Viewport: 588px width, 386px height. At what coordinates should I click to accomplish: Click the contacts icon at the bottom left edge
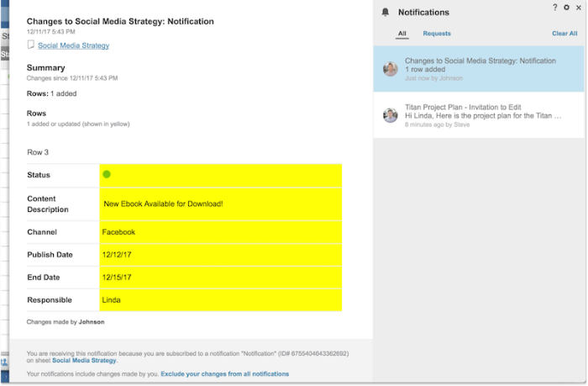tap(4, 362)
